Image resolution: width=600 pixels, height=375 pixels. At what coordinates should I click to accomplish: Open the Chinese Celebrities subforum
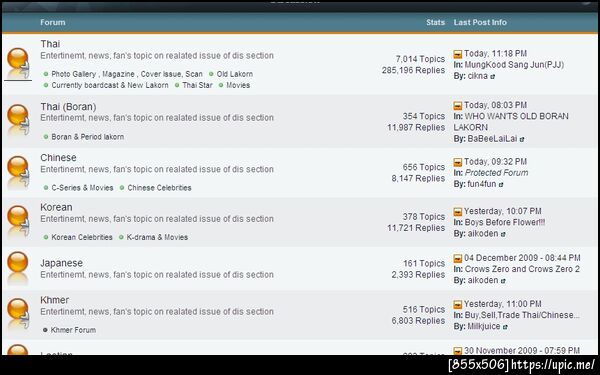[x=159, y=188]
